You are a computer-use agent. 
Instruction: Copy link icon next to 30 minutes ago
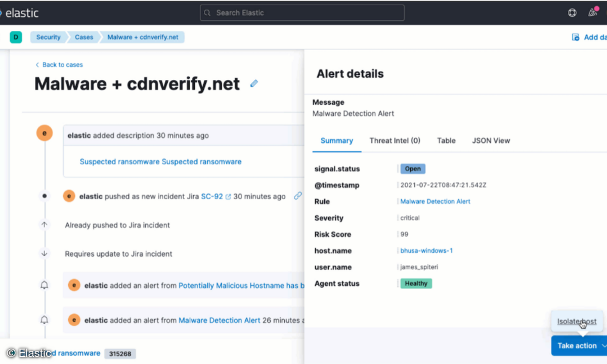(x=298, y=196)
